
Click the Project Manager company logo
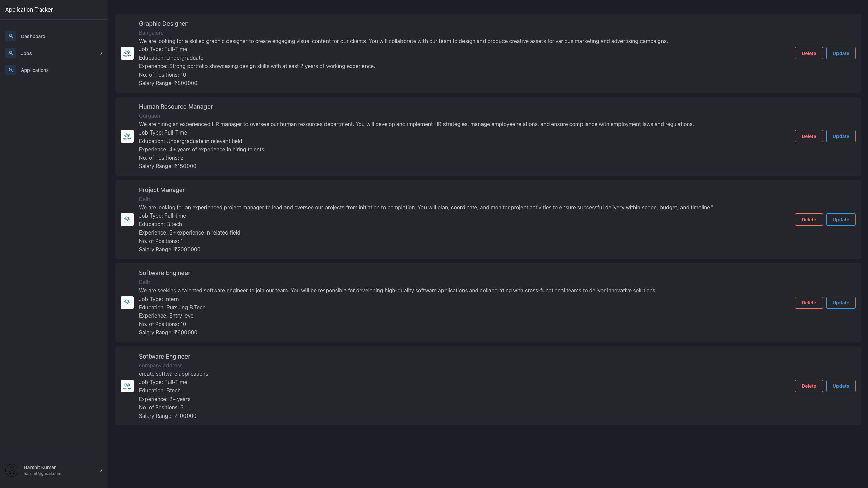coord(127,219)
